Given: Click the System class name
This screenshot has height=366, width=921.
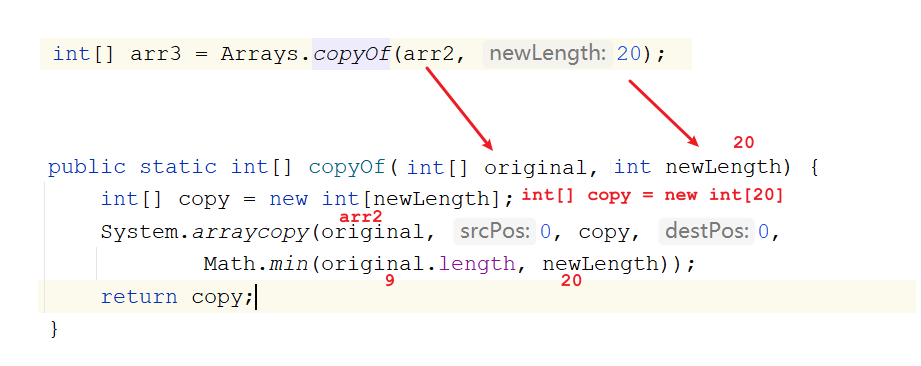Looking at the screenshot, I should [139, 232].
